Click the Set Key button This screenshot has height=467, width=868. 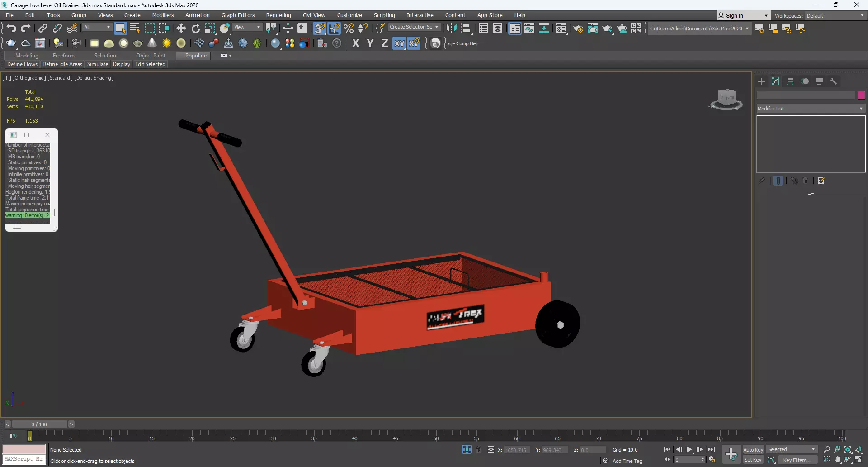753,460
